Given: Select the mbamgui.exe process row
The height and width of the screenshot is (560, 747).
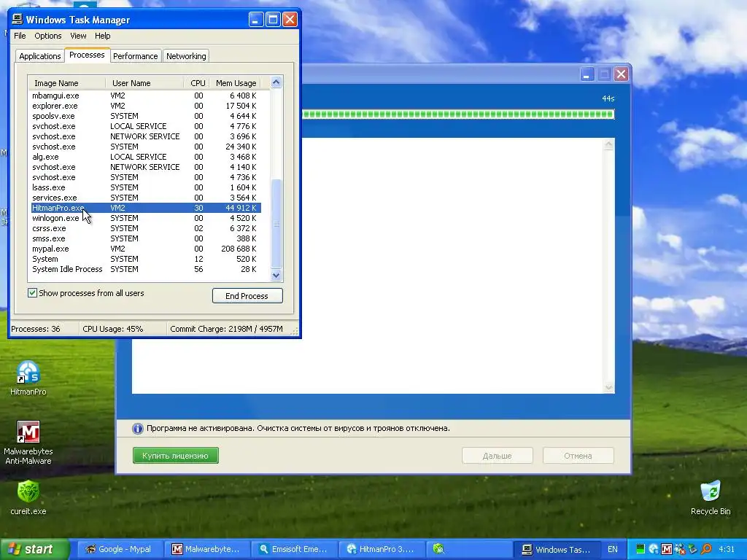Looking at the screenshot, I should coord(145,96).
